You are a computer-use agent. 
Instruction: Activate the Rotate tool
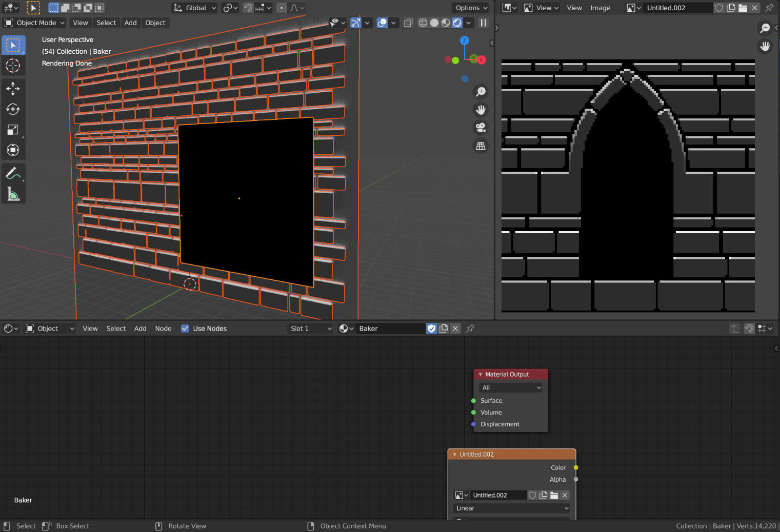click(13, 109)
